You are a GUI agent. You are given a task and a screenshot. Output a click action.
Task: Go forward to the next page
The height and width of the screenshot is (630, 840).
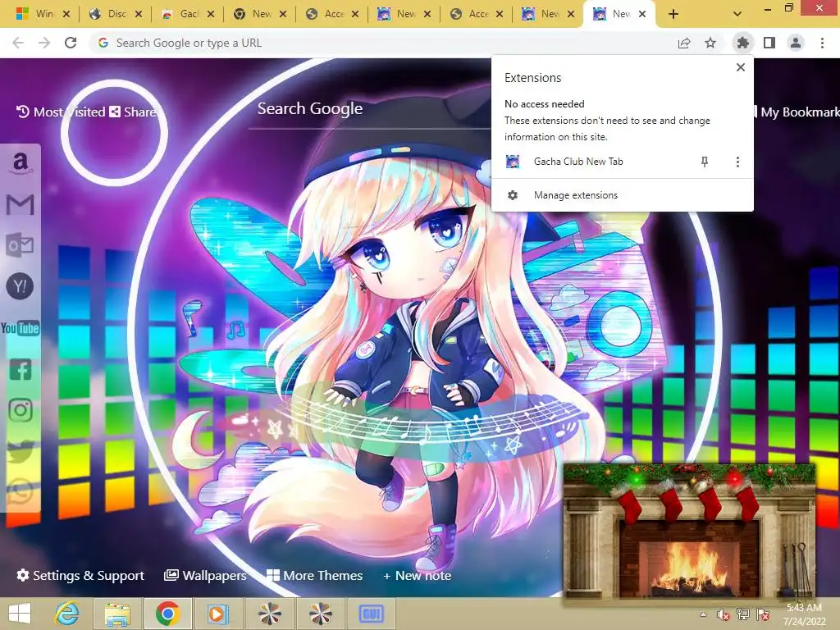[x=44, y=43]
